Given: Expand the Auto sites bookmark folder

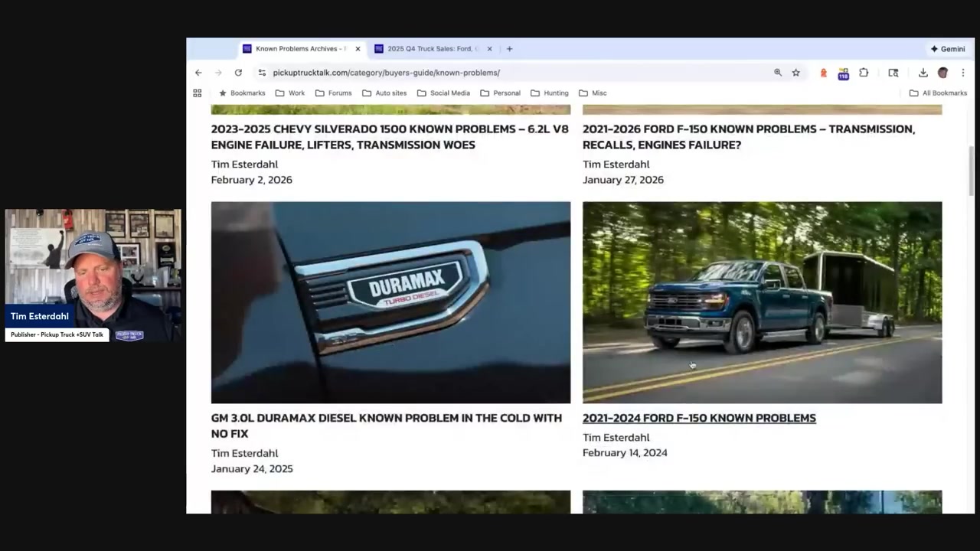Looking at the screenshot, I should (384, 93).
